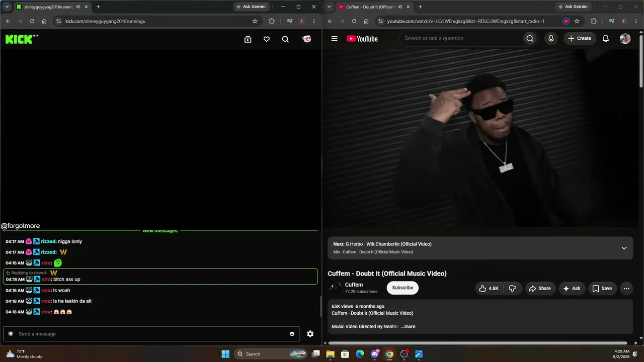
Task: Open Microsoft Edge from the taskbar
Action: (360, 354)
